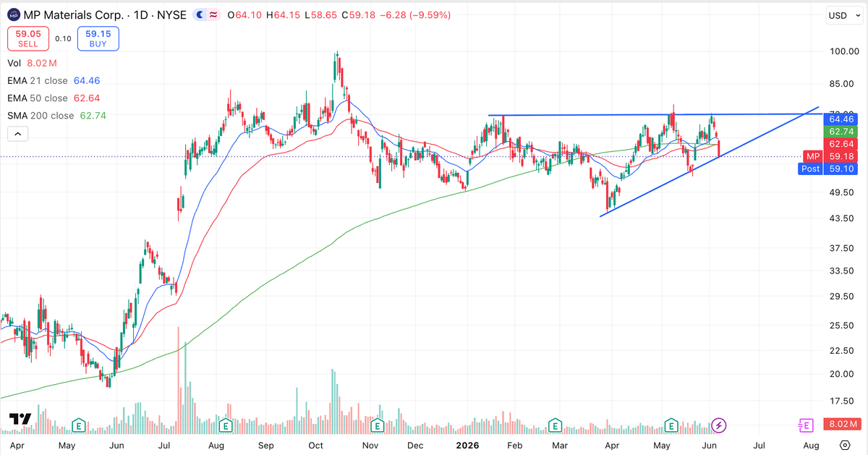Select the EMA 21 close indicator legend

coord(54,80)
